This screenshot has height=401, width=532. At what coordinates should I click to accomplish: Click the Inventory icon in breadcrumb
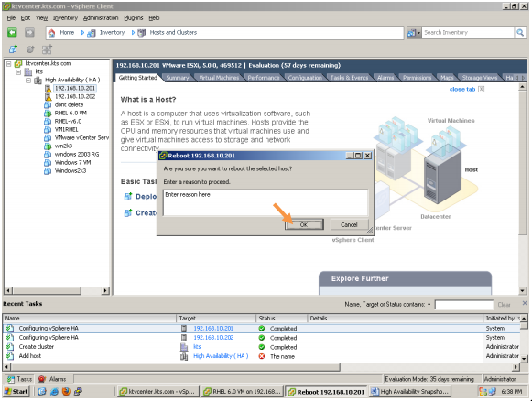click(x=91, y=33)
